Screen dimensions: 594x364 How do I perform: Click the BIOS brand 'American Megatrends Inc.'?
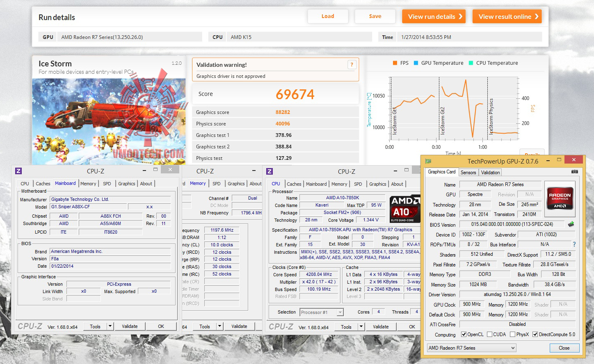click(x=110, y=251)
